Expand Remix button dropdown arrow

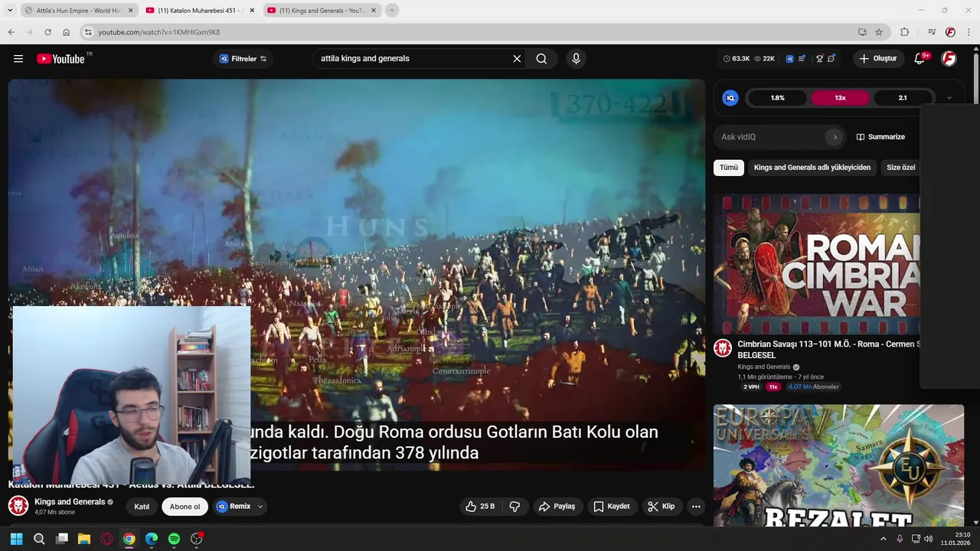[260, 507]
